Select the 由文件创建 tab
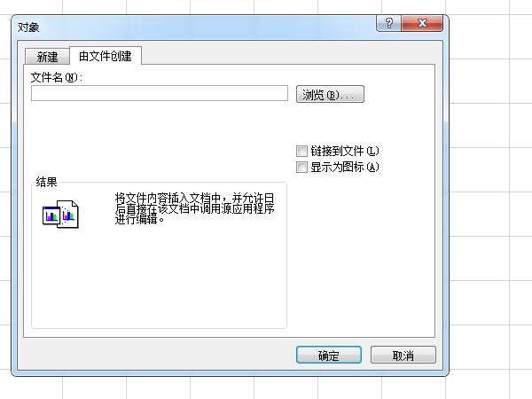Screen dimensions: 532x399 (106, 56)
